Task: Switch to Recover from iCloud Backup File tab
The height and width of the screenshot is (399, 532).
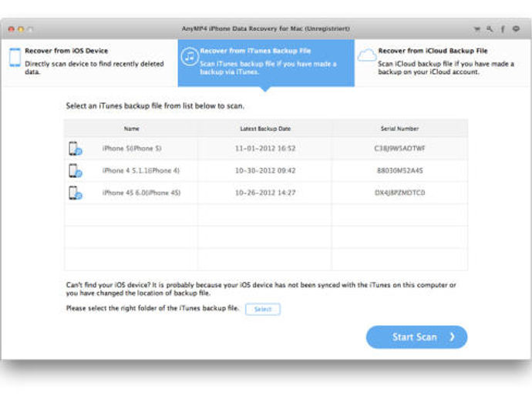Action: [443, 63]
